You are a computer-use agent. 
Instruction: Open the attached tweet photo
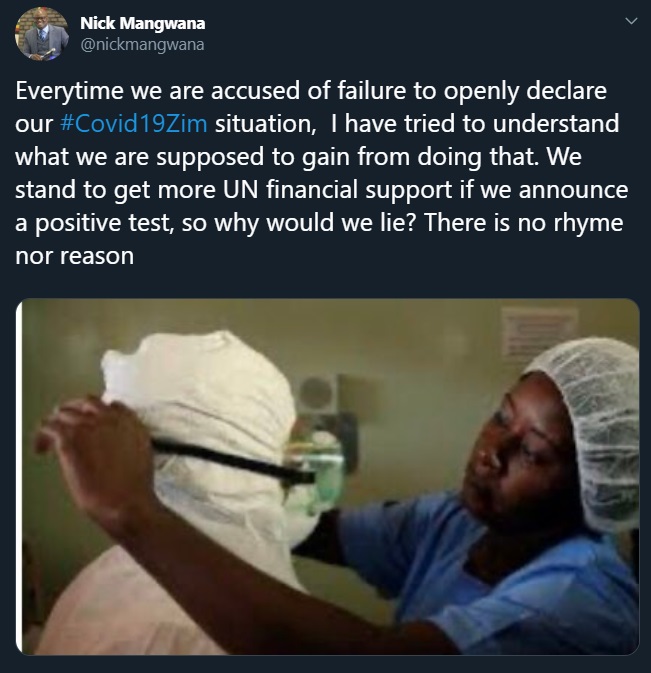(x=327, y=476)
